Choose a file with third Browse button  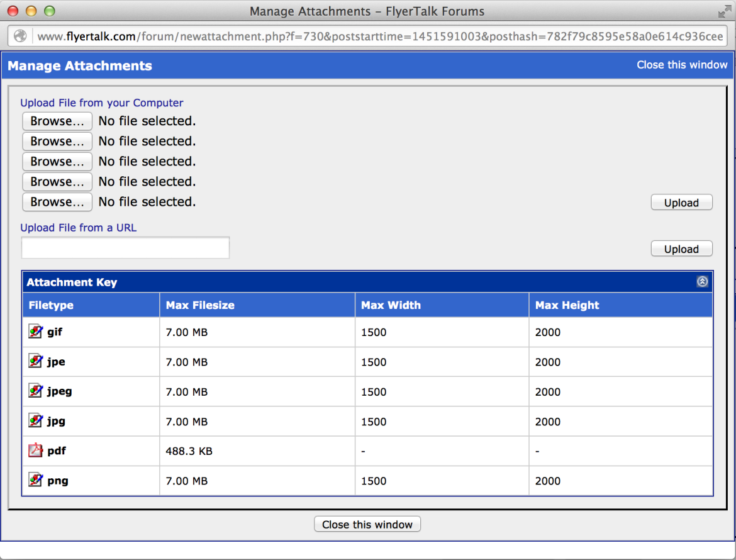click(57, 161)
